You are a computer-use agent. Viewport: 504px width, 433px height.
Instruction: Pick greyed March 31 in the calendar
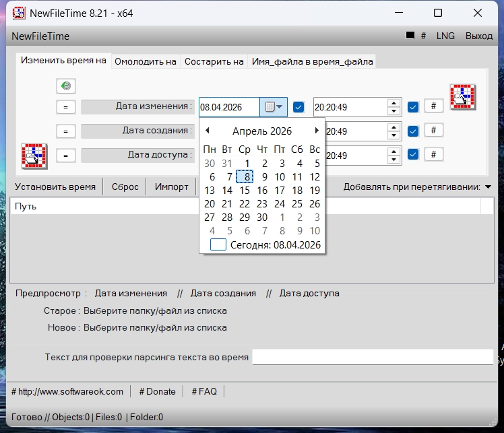click(x=227, y=164)
